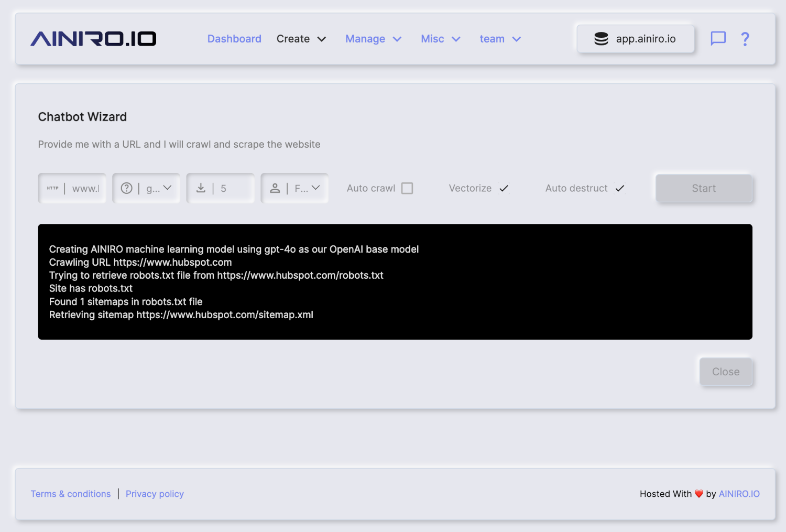This screenshot has width=786, height=532.
Task: Open help via the question mark icon
Action: (x=745, y=39)
